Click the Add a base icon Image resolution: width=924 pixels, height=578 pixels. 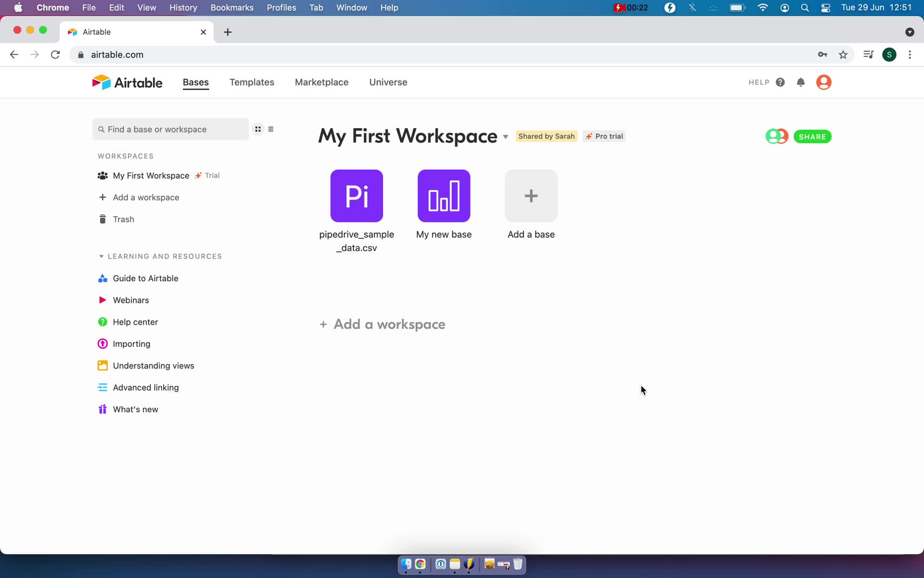[531, 195]
